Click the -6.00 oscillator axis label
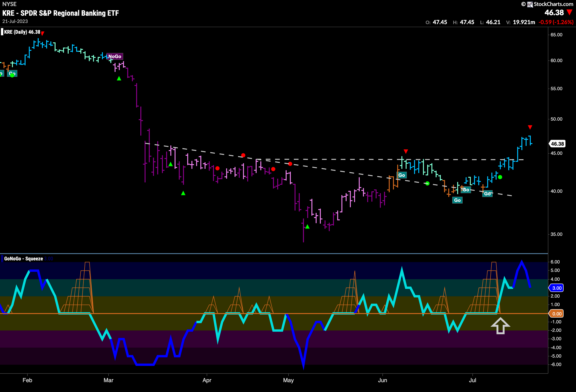 pos(555,365)
